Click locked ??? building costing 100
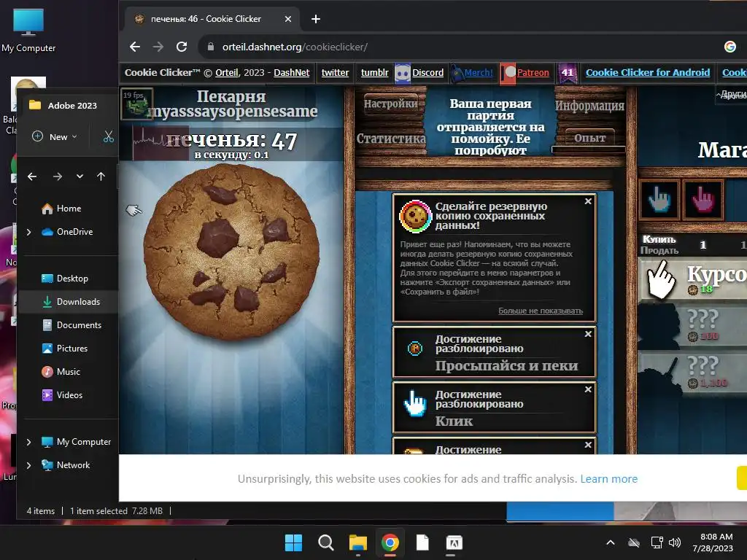The image size is (747, 560). click(692, 325)
